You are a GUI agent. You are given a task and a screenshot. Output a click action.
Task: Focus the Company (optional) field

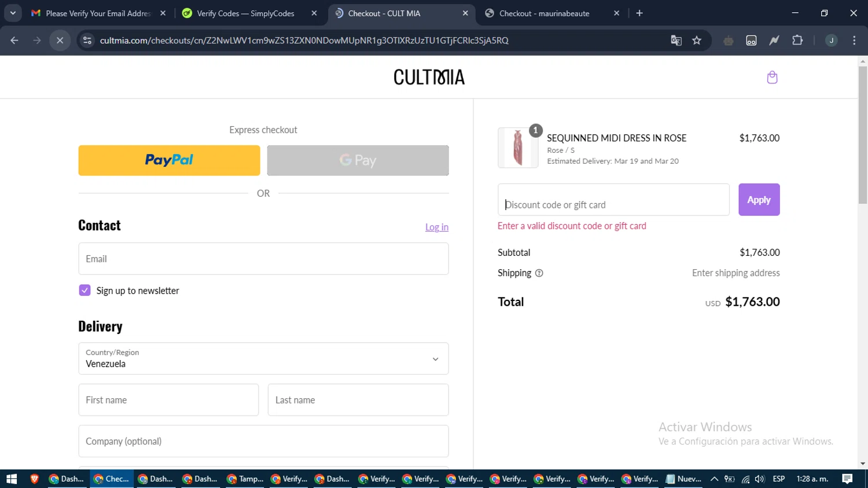click(263, 441)
